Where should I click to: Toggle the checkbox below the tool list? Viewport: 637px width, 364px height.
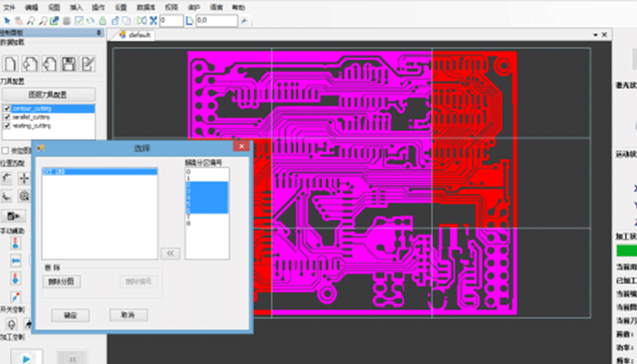[x=5, y=150]
